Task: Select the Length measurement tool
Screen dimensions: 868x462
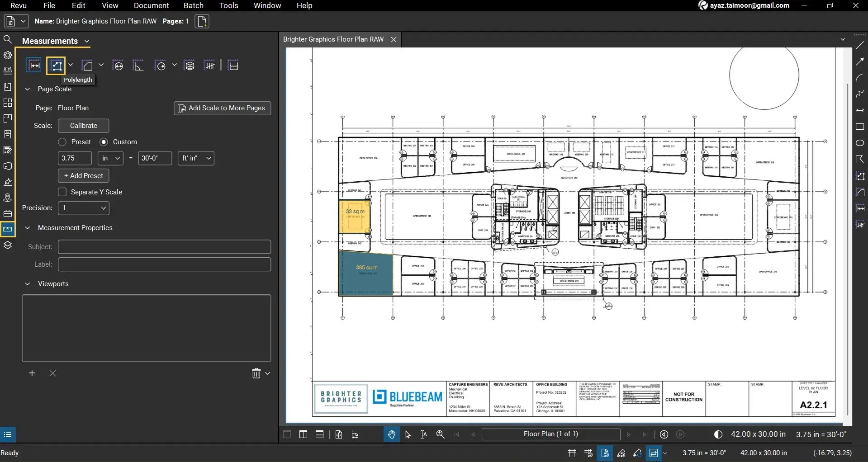Action: pyautogui.click(x=34, y=66)
